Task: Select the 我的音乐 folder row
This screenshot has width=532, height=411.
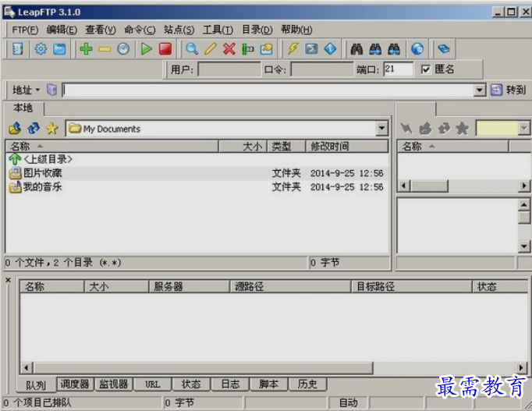Action: [x=197, y=187]
